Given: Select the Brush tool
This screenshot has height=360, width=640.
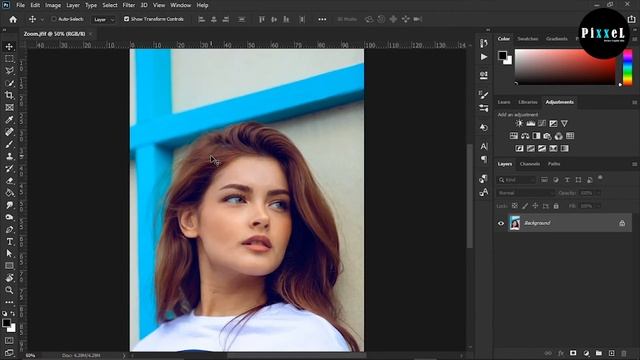Looking at the screenshot, I should [x=9, y=144].
